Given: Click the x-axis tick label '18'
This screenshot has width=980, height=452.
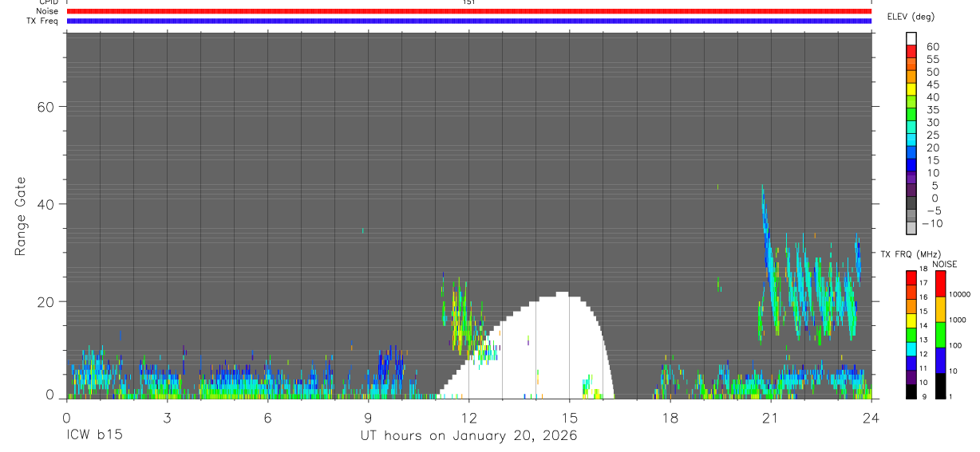Looking at the screenshot, I should [670, 418].
